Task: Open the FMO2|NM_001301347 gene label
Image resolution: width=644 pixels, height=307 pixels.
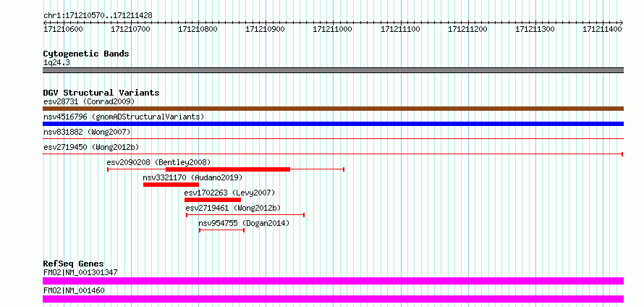Action: tap(80, 272)
